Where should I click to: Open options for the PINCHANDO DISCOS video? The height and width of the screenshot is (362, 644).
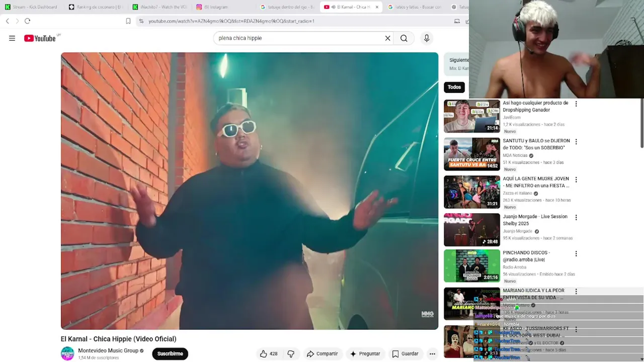click(x=576, y=253)
